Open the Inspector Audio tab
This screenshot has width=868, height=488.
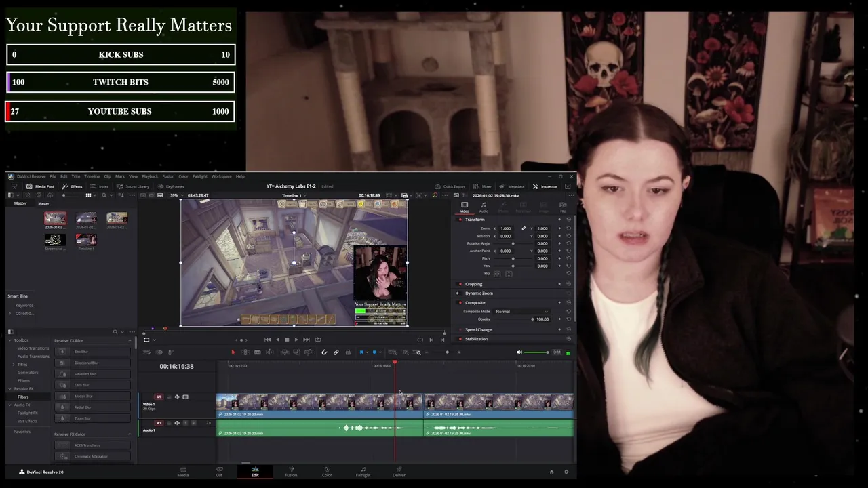point(484,207)
